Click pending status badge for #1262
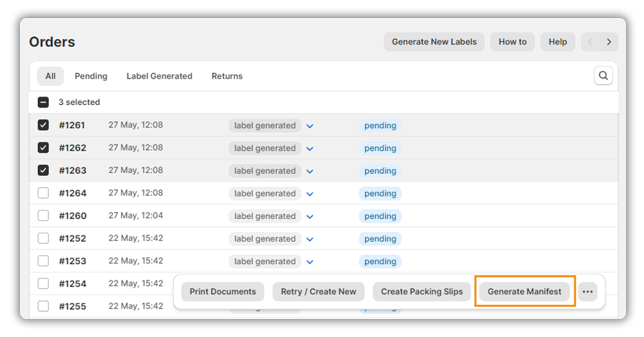The width and height of the screenshot is (644, 337). (x=381, y=148)
